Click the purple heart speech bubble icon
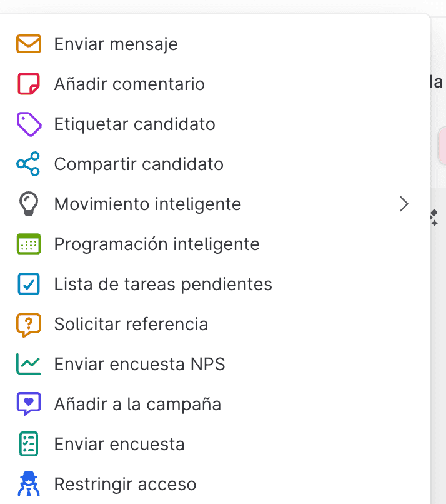 click(x=29, y=404)
